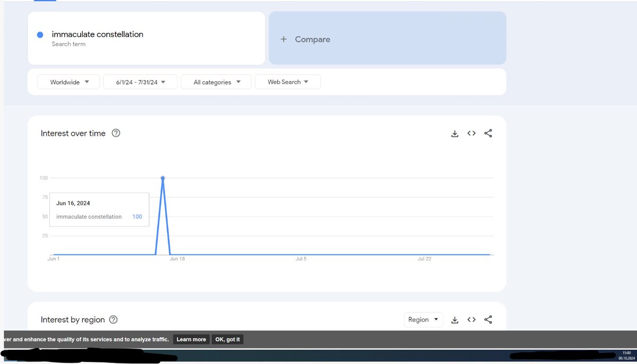Open the Worldwide location dropdown
637x364 pixels.
tap(68, 82)
